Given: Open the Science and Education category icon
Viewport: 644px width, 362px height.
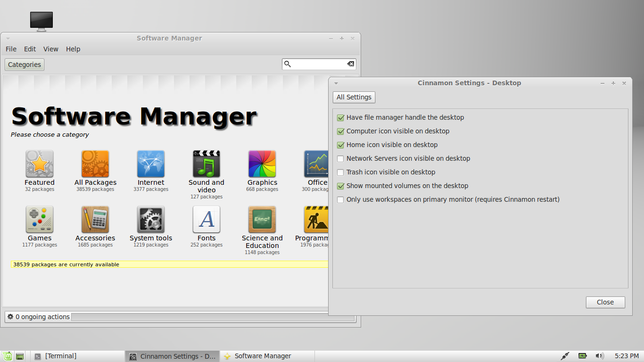Looking at the screenshot, I should [262, 220].
